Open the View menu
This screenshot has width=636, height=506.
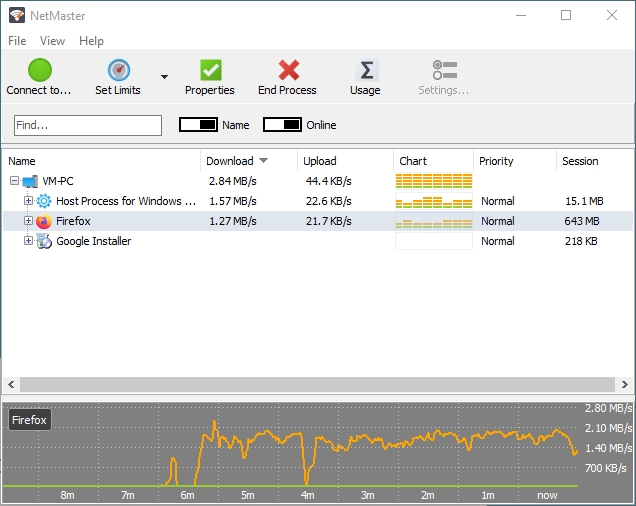pos(52,41)
